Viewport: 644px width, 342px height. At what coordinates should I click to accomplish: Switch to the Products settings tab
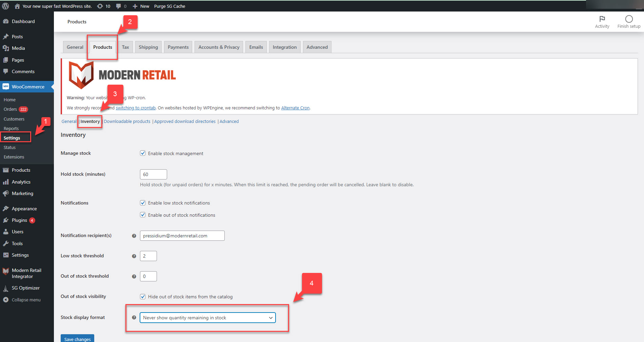tap(103, 47)
